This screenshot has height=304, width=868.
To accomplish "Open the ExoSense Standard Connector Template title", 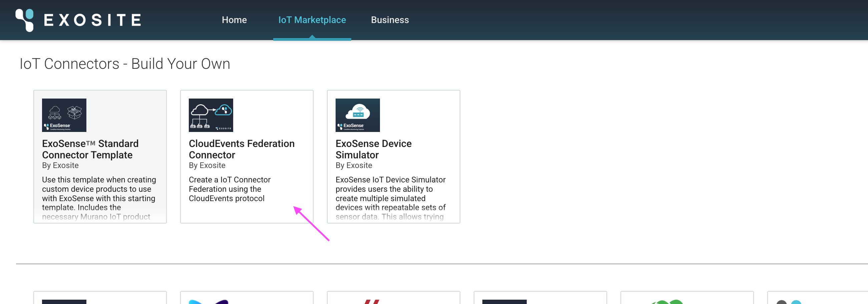I will [x=90, y=149].
